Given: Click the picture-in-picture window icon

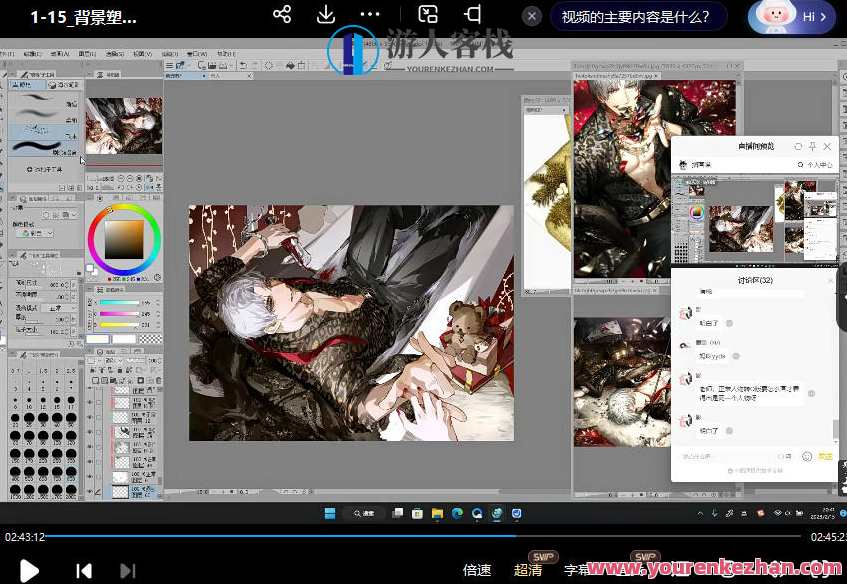Looking at the screenshot, I should click(428, 15).
